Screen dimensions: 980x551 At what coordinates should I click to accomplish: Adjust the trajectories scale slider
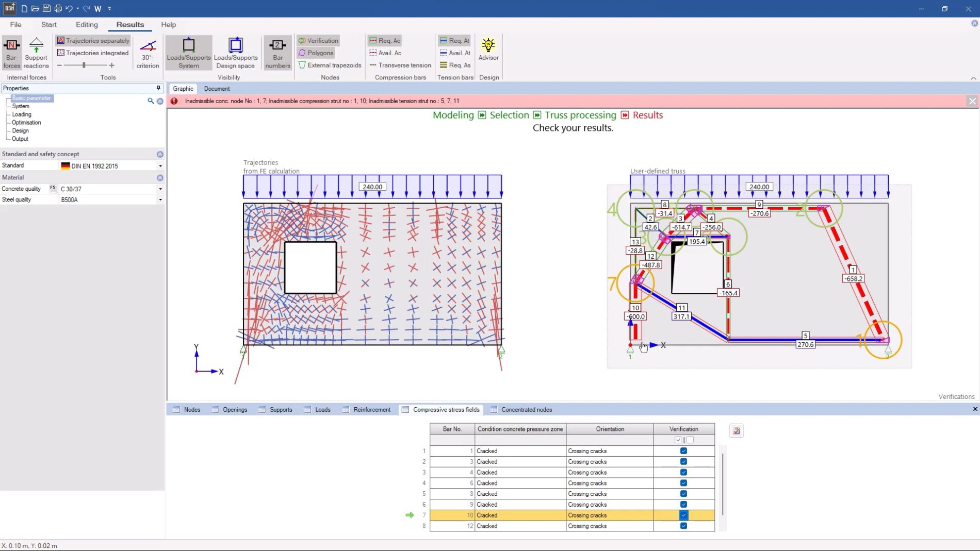pyautogui.click(x=84, y=65)
